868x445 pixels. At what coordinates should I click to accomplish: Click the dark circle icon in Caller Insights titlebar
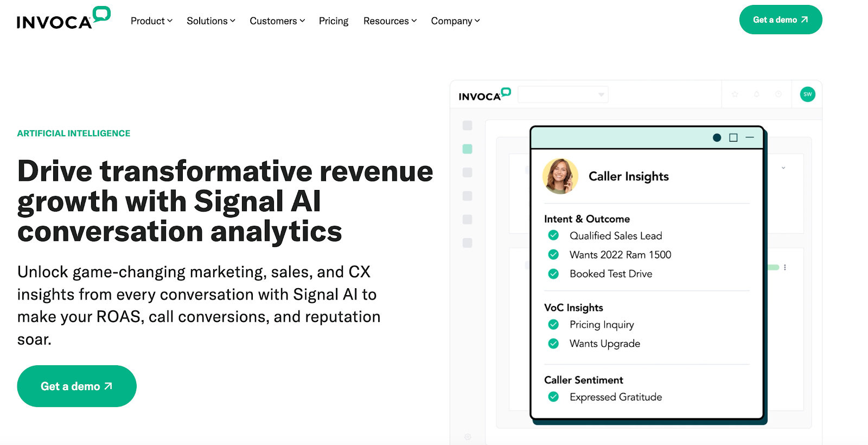point(717,137)
